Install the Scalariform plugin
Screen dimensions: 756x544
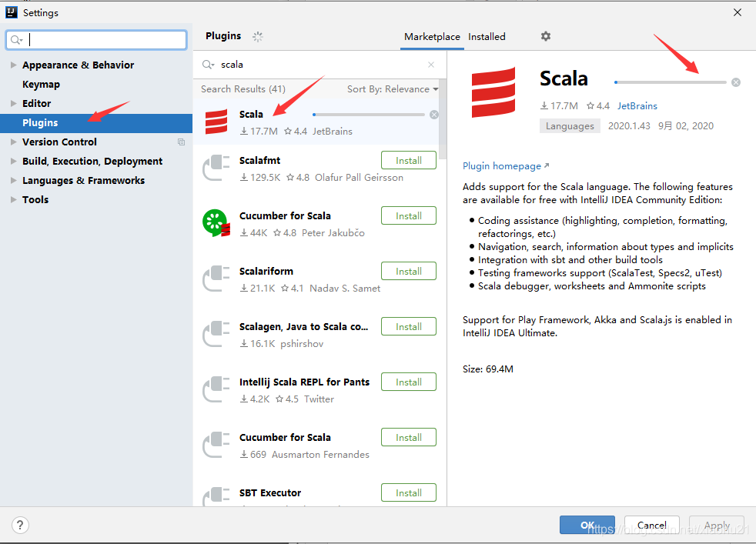tap(408, 272)
